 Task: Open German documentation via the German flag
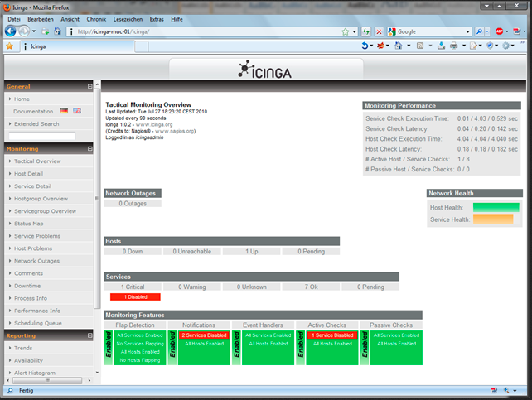(x=64, y=111)
